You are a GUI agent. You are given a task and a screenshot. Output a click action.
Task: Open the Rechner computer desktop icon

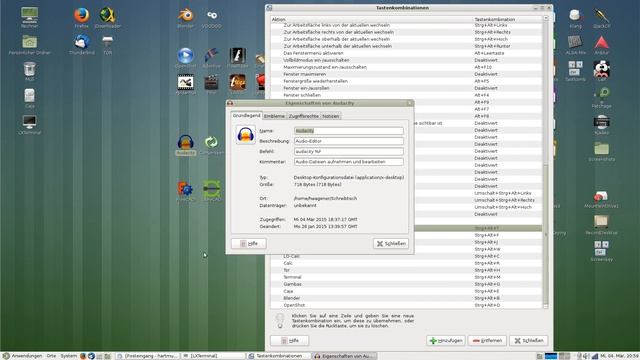tap(29, 16)
